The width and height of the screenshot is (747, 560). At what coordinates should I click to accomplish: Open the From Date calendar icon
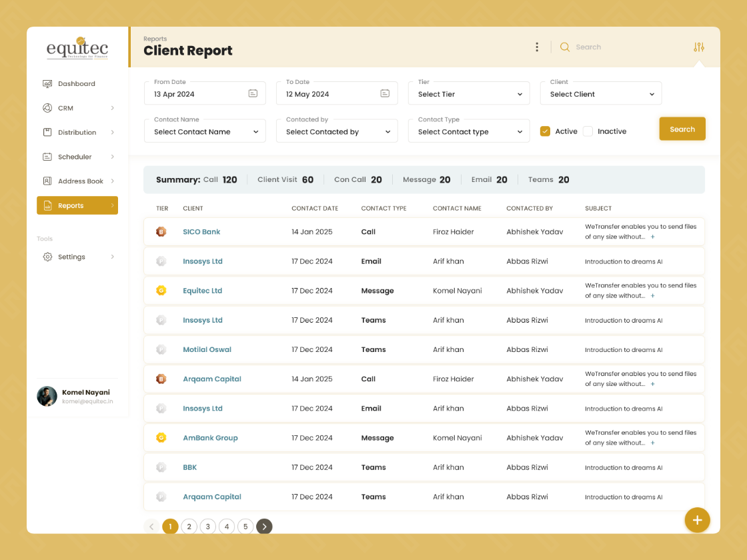click(253, 93)
